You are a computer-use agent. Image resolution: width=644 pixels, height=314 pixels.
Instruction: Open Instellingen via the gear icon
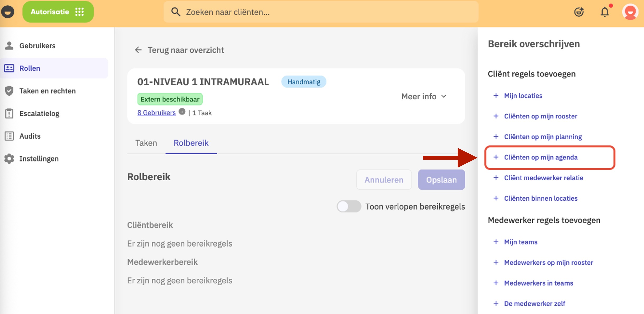9,159
